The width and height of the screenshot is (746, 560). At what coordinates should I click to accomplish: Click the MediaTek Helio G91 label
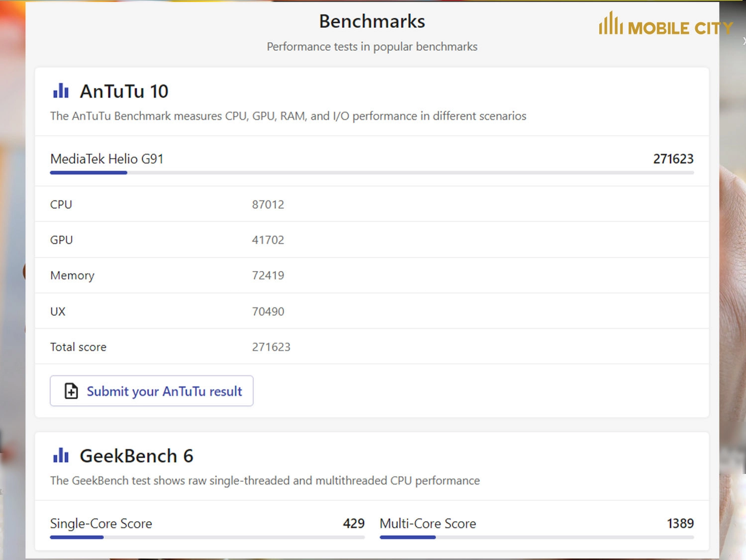point(107,159)
